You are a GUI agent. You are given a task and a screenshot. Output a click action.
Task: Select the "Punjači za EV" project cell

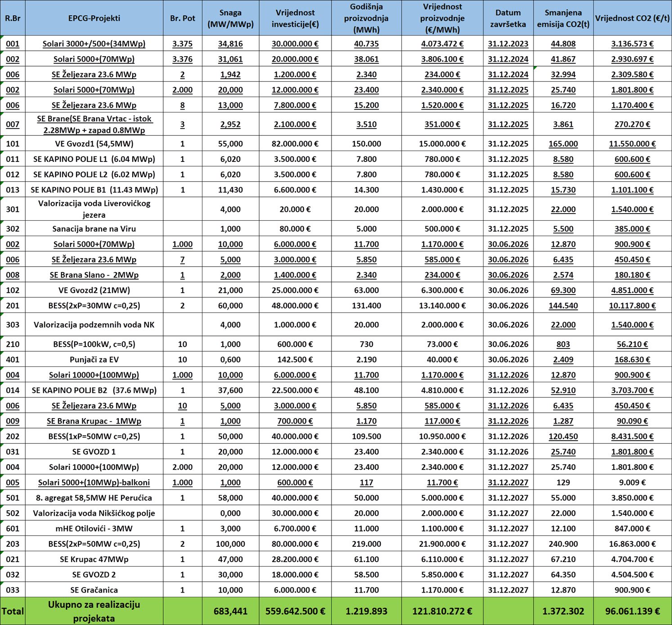point(94,359)
